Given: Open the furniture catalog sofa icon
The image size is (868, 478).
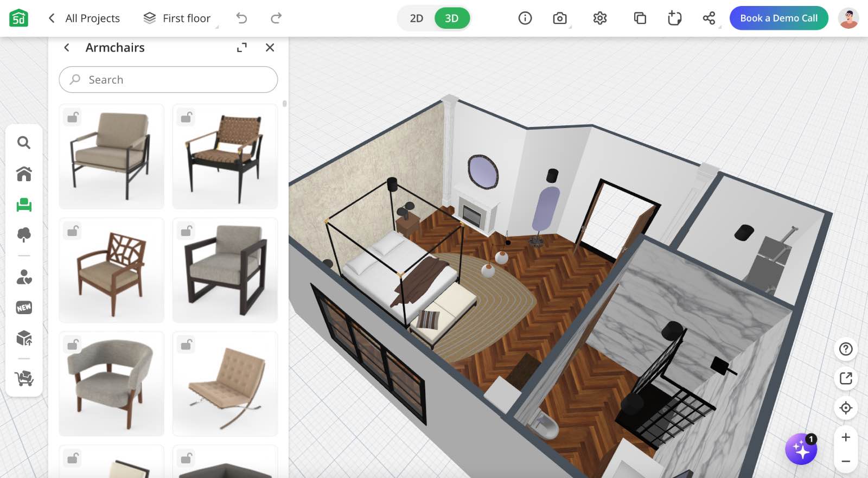Looking at the screenshot, I should (x=24, y=205).
